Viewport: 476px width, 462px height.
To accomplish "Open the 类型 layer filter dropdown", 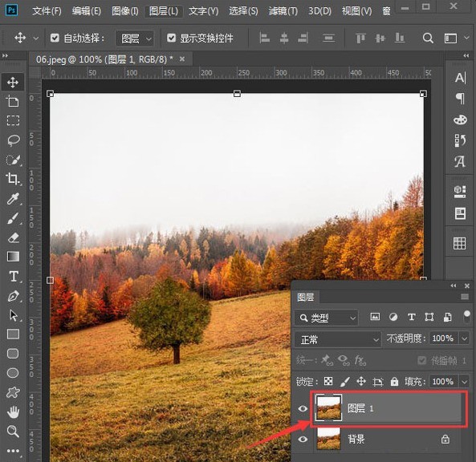I will tap(326, 318).
